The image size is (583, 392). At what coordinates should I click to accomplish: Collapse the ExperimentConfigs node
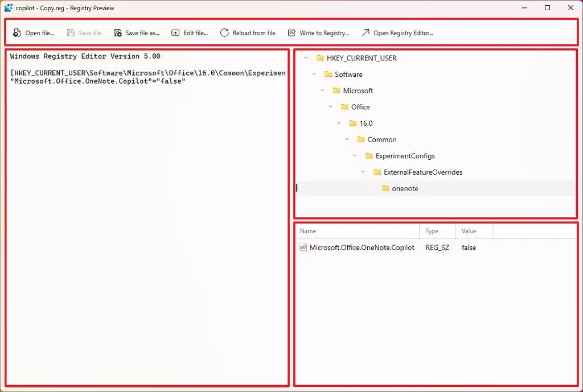[355, 155]
